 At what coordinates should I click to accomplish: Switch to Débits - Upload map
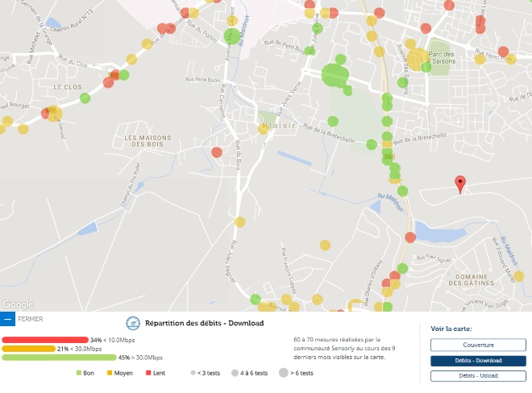coord(478,376)
